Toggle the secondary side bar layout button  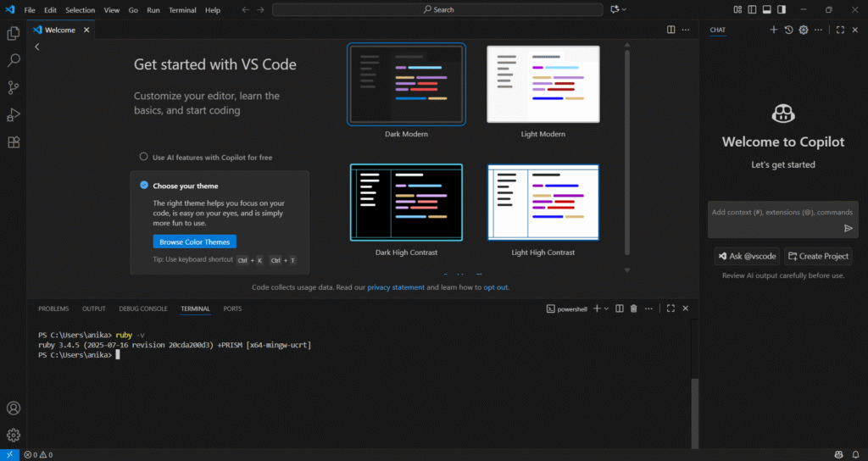[x=782, y=10]
